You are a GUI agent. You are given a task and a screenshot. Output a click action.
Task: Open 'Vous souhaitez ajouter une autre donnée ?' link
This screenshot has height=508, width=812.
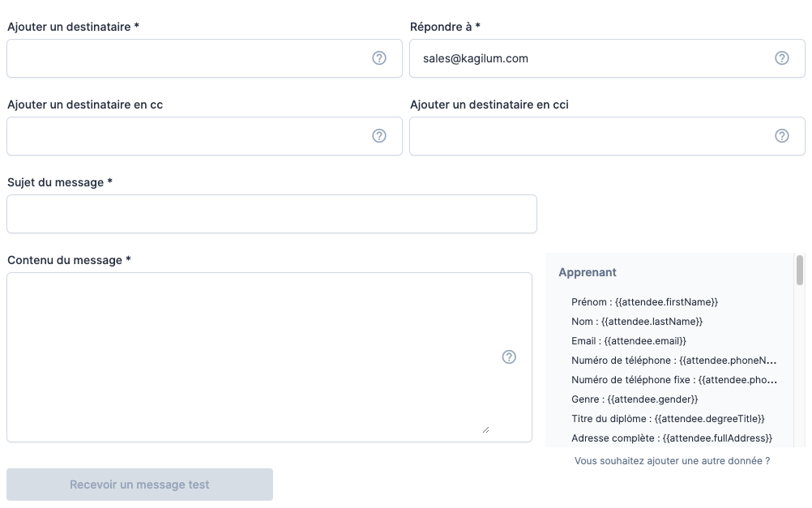672,461
